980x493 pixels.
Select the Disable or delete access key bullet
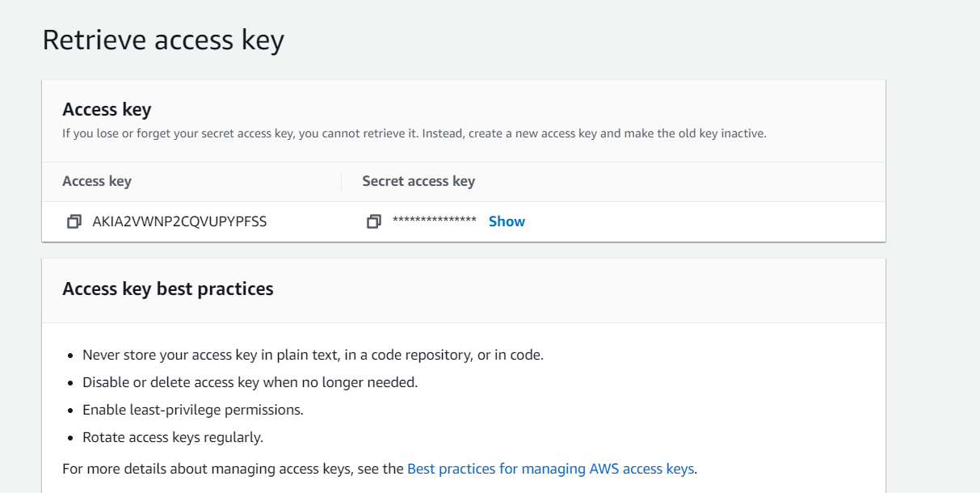[250, 382]
